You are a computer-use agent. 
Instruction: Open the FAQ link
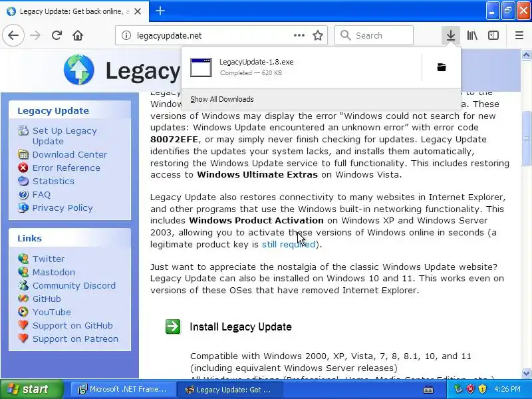[41, 194]
